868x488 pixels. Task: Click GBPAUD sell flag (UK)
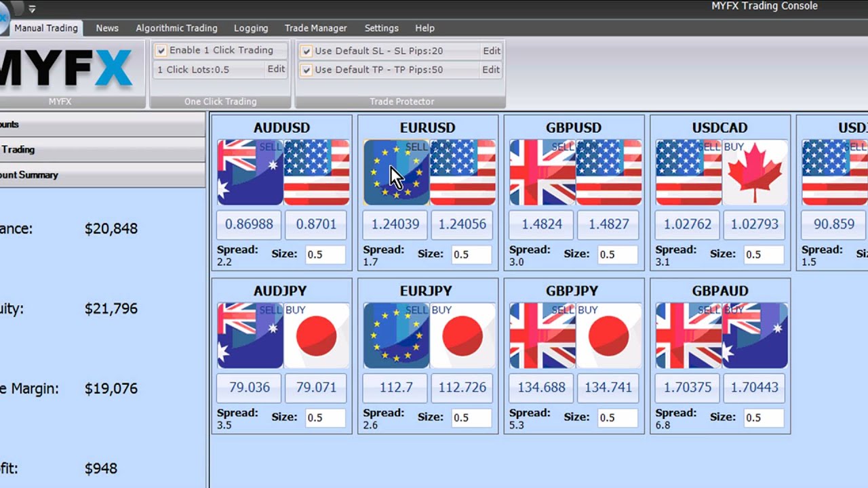[x=689, y=335]
